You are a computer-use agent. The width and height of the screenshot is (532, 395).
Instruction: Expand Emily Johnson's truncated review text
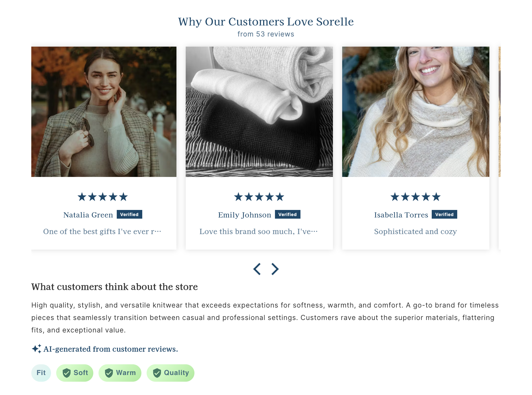click(x=258, y=232)
